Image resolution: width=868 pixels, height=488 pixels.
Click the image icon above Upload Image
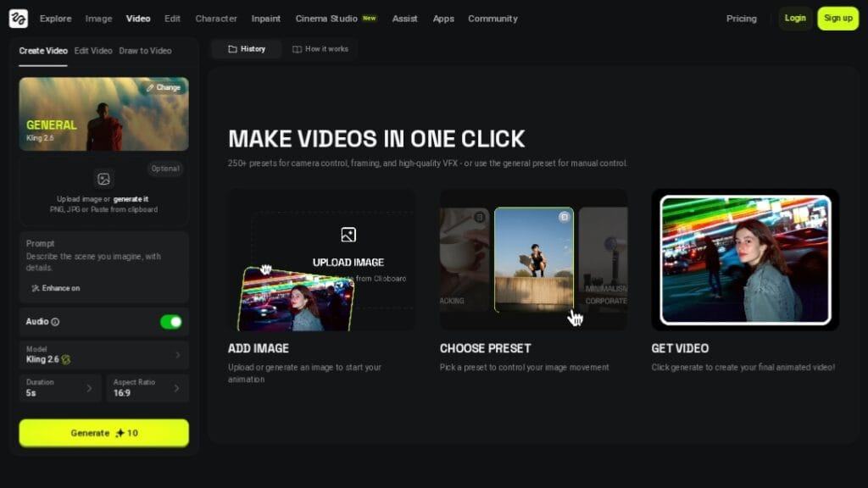click(348, 235)
